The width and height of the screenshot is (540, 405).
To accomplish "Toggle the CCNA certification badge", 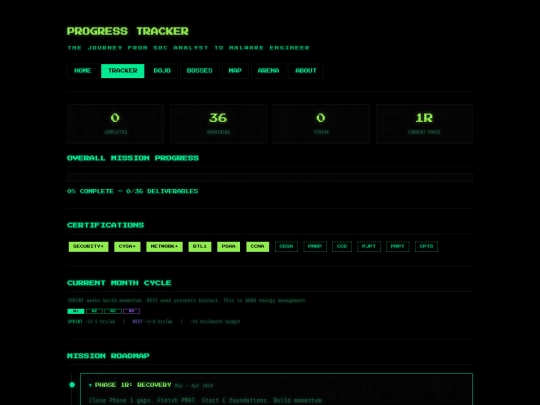I will tap(258, 247).
